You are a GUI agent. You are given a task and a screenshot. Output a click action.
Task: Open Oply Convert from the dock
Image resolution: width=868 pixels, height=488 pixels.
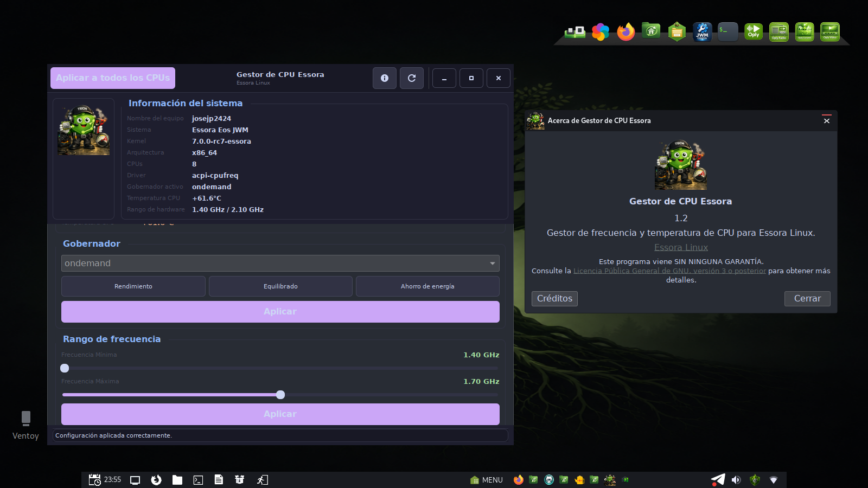(x=805, y=32)
